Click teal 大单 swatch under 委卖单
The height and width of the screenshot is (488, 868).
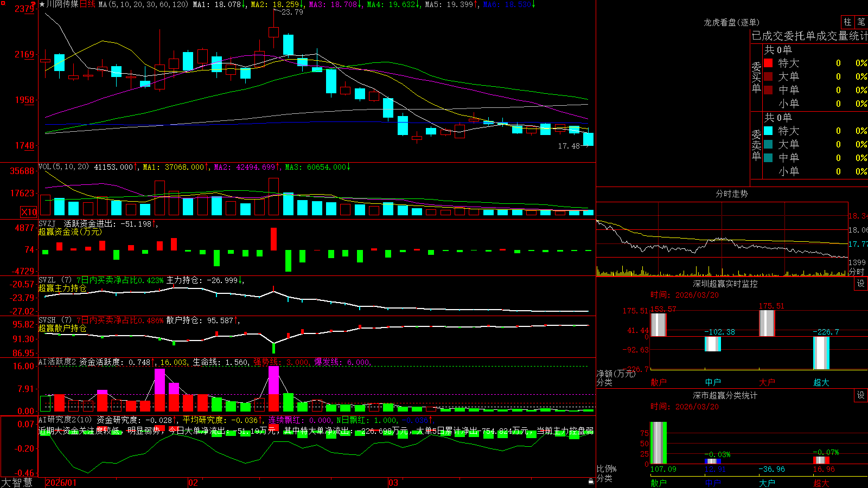768,144
